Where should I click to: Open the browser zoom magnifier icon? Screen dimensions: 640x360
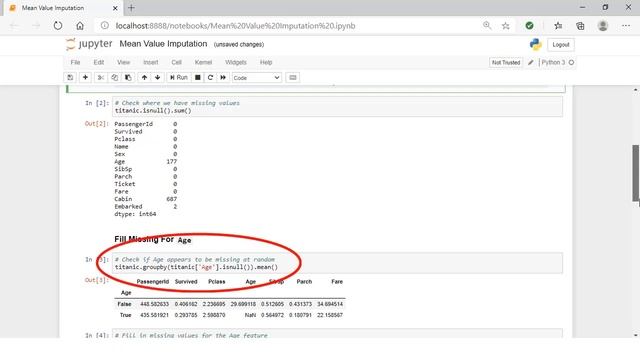(x=487, y=26)
